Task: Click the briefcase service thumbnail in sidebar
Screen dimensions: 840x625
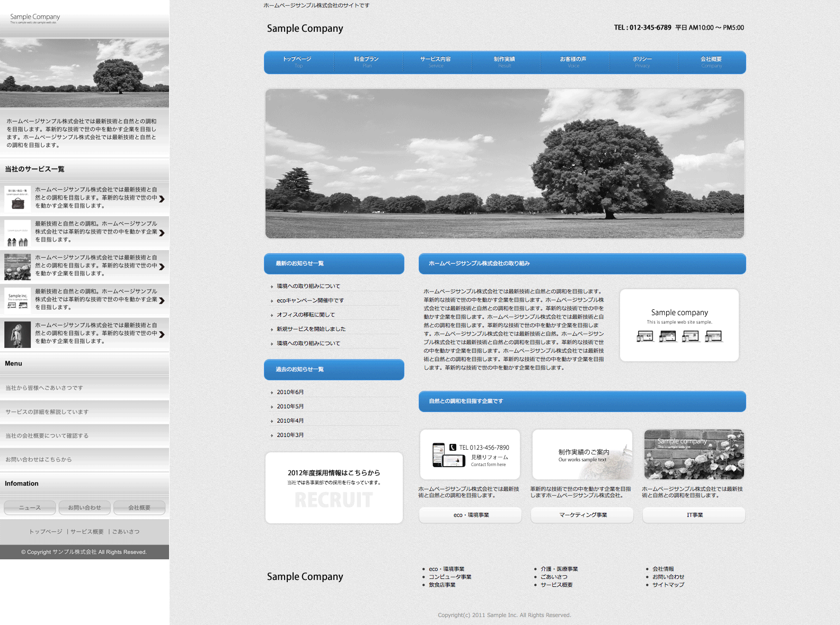Action: [x=17, y=198]
